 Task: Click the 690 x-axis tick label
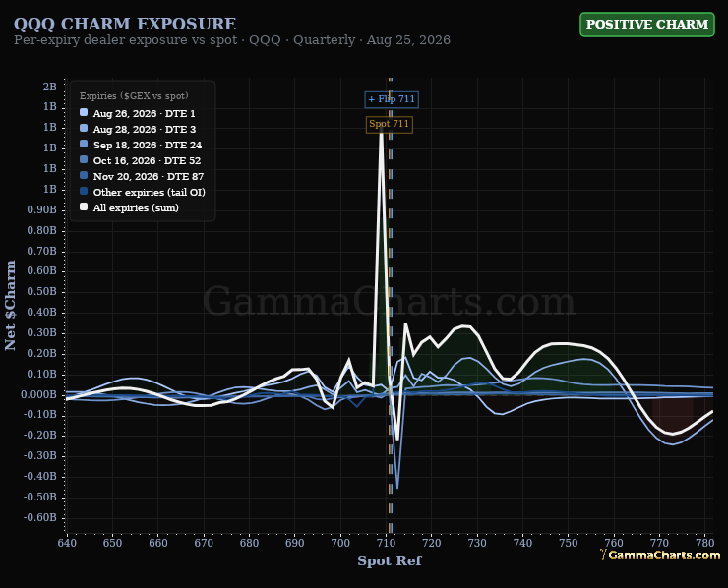tap(295, 543)
